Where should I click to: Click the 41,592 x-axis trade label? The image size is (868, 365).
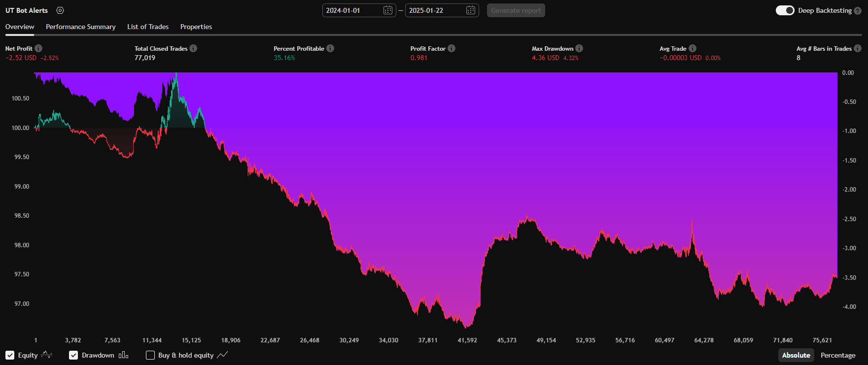tap(467, 340)
